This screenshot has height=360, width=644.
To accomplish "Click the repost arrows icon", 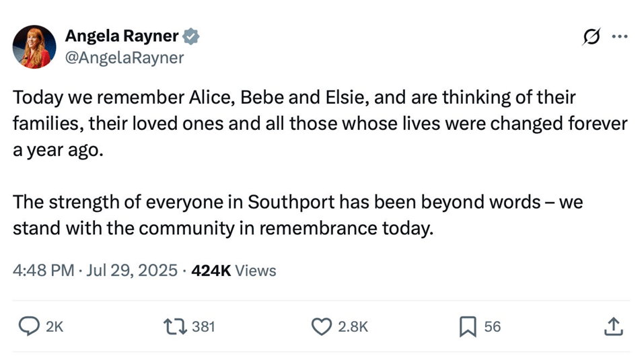I will [x=176, y=327].
